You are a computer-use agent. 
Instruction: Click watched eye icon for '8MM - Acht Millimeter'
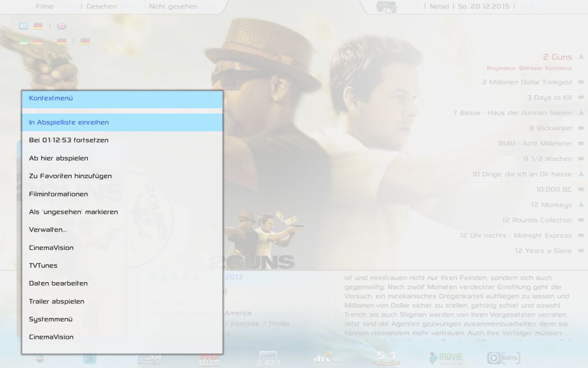click(581, 144)
